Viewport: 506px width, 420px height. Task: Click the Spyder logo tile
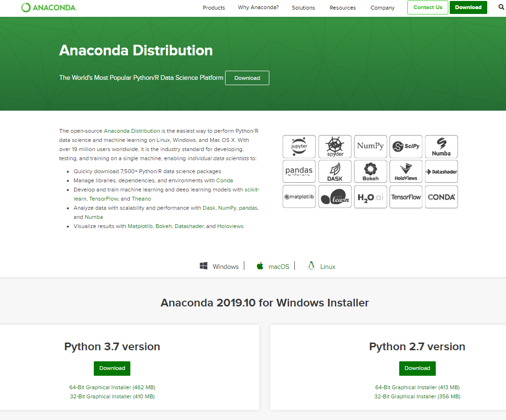[335, 147]
